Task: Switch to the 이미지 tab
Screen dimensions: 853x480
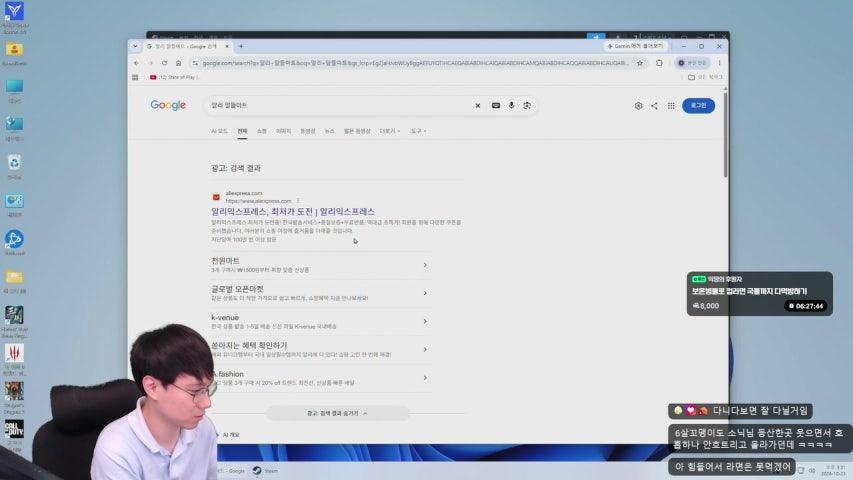Action: 283,131
